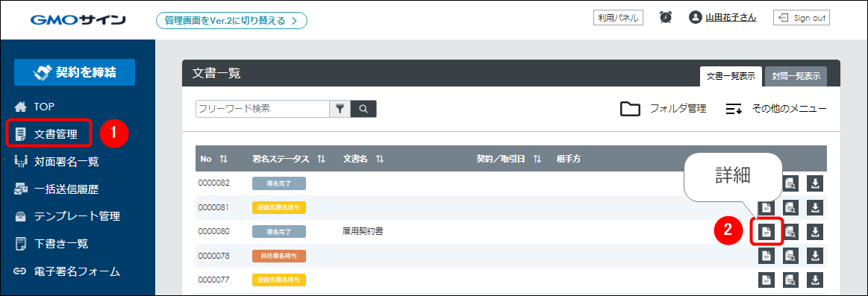868x296 pixels.
Task: Sort by 署名ステータス column
Action: (x=288, y=159)
